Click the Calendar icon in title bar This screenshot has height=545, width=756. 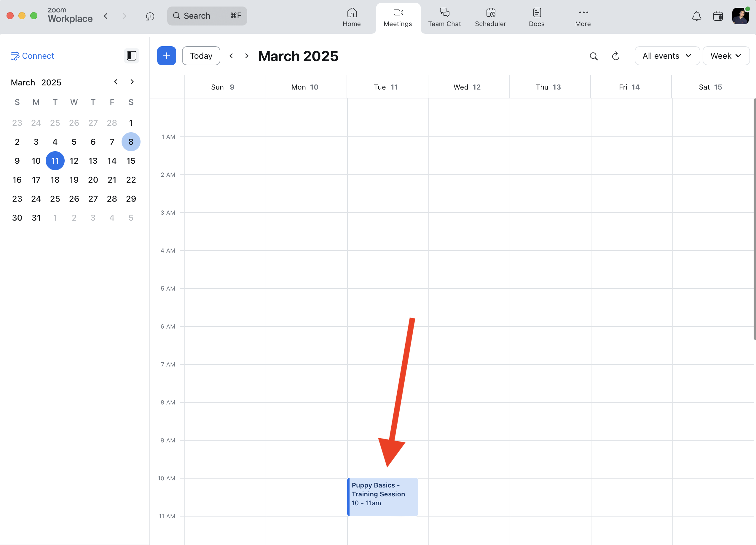click(x=719, y=16)
